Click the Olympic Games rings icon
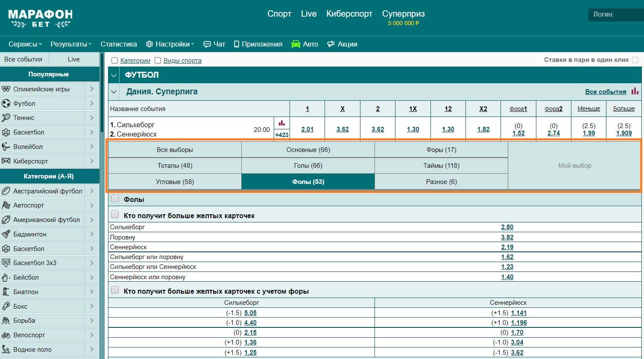Image resolution: width=644 pixels, height=359 pixels. pyautogui.click(x=6, y=89)
